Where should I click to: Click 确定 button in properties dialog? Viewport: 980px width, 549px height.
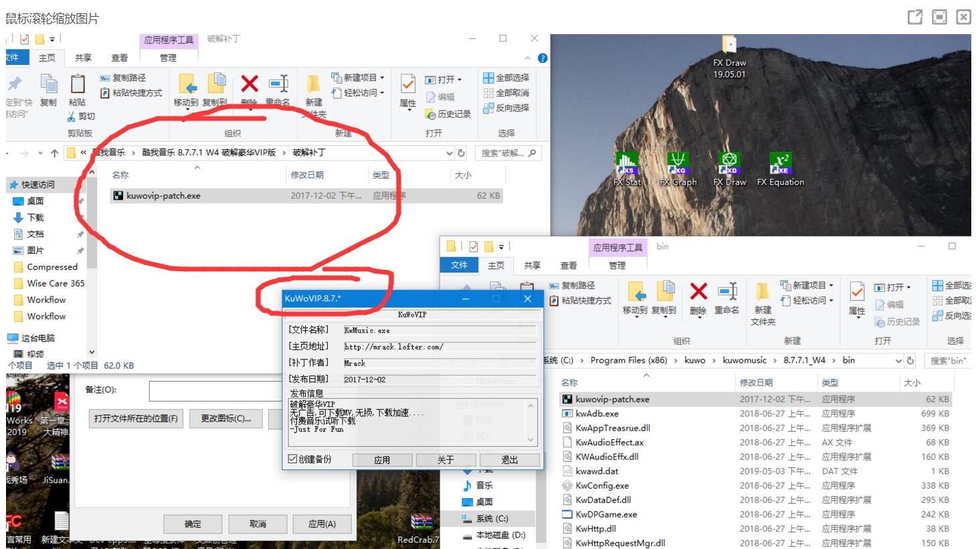pos(193,524)
